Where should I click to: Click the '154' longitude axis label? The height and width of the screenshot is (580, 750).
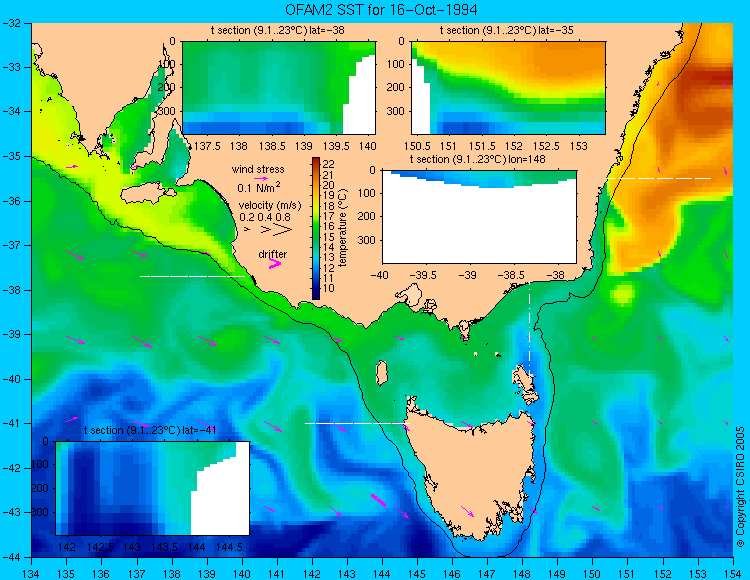click(x=733, y=574)
